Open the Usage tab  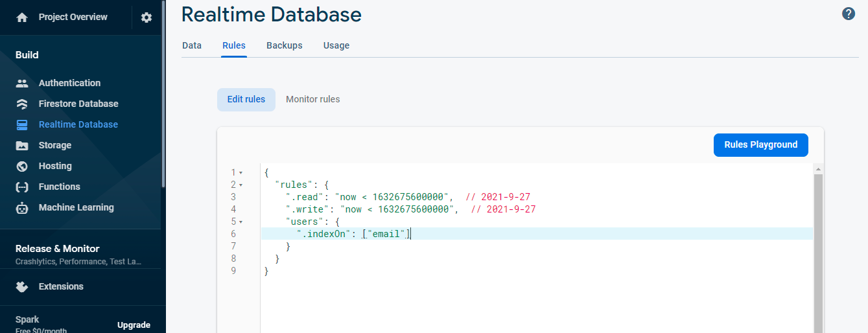click(x=336, y=45)
